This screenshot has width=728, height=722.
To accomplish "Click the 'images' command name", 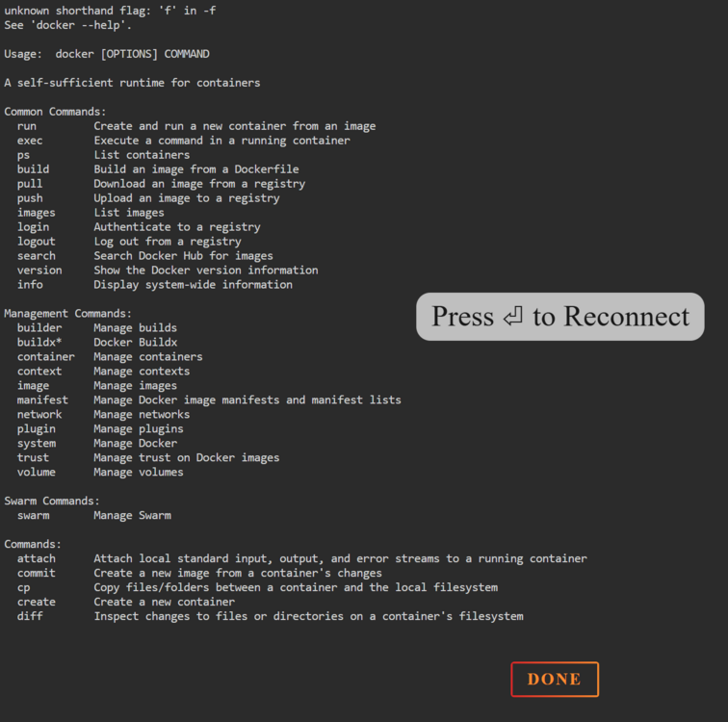I will click(x=37, y=213).
